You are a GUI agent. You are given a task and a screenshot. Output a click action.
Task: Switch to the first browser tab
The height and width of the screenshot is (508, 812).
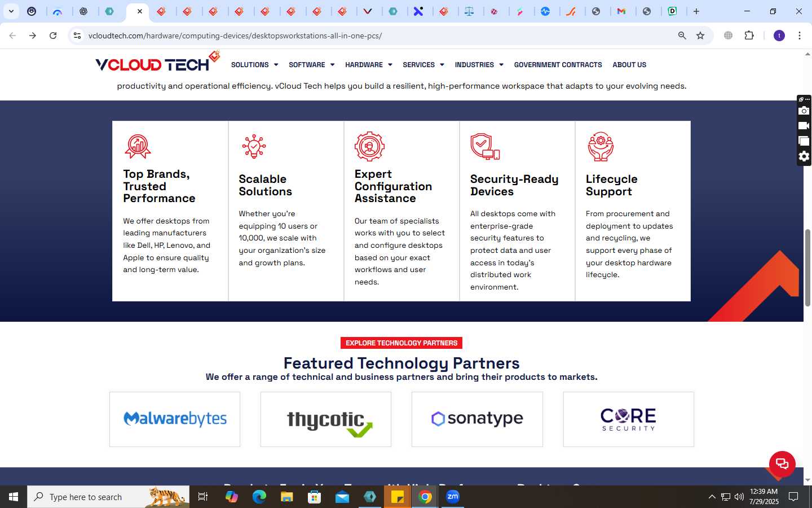click(32, 11)
